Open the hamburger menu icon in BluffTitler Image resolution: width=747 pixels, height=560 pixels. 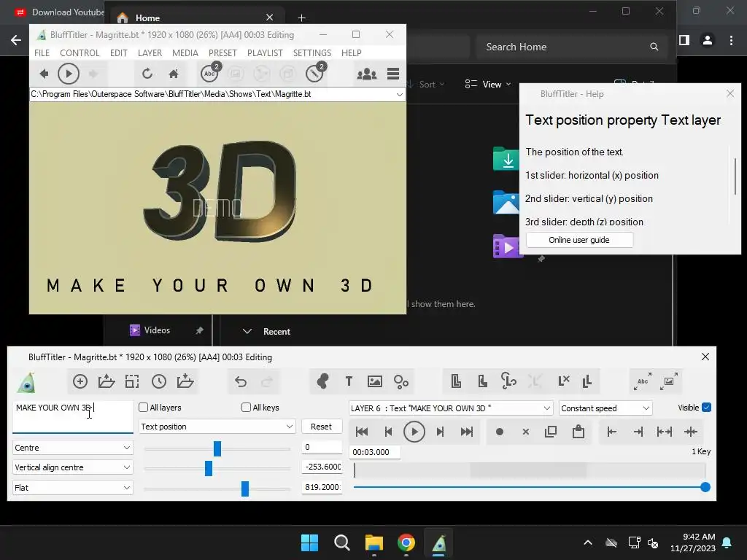pos(393,74)
